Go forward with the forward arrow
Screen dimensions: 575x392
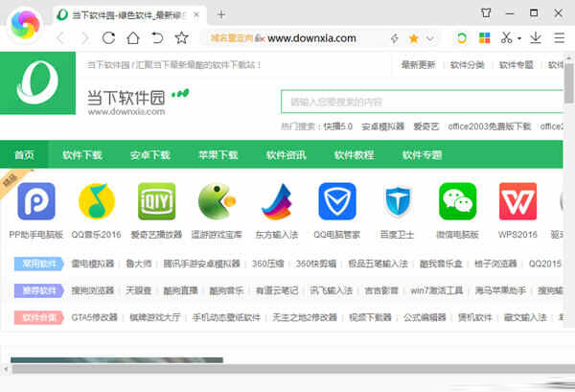pyautogui.click(x=84, y=37)
